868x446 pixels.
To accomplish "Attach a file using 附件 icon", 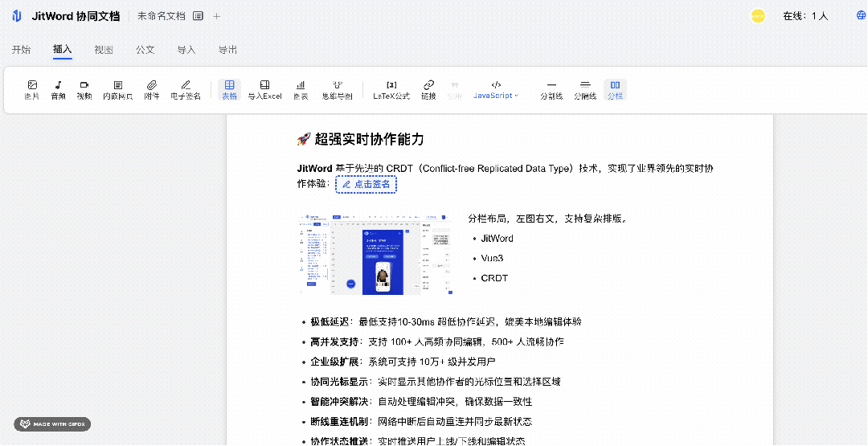I will [152, 90].
